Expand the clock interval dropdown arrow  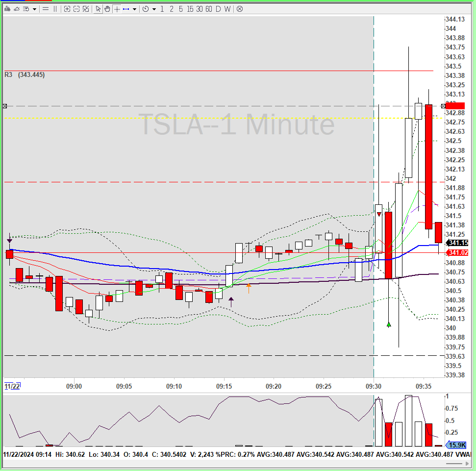click(x=154, y=9)
